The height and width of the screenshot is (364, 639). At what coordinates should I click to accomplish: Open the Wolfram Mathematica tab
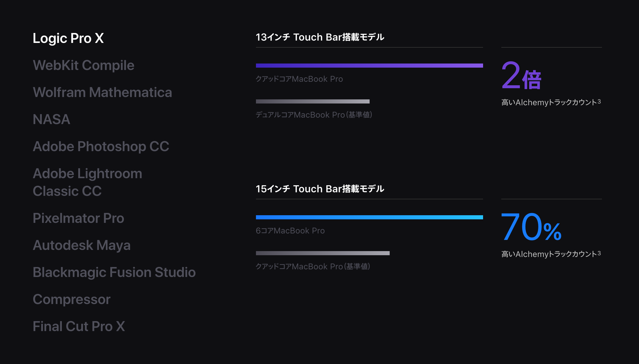[102, 92]
